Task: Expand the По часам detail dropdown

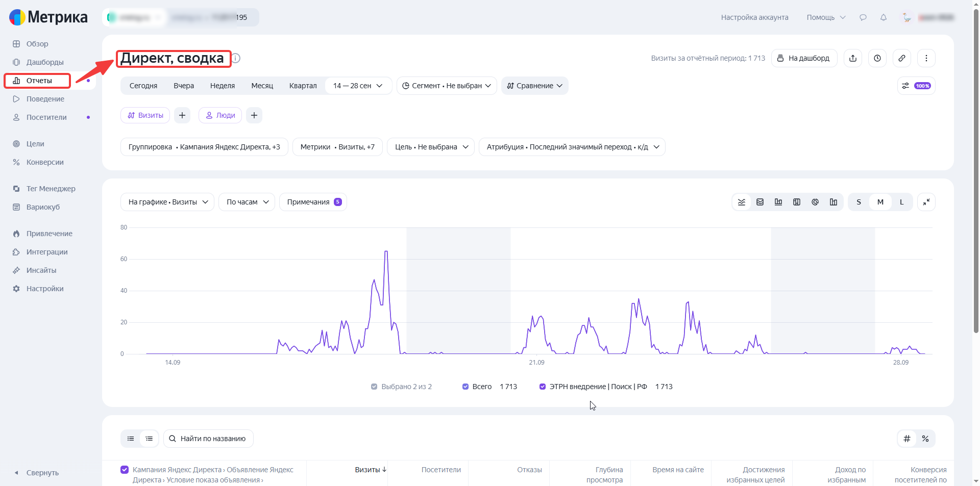Action: click(247, 202)
